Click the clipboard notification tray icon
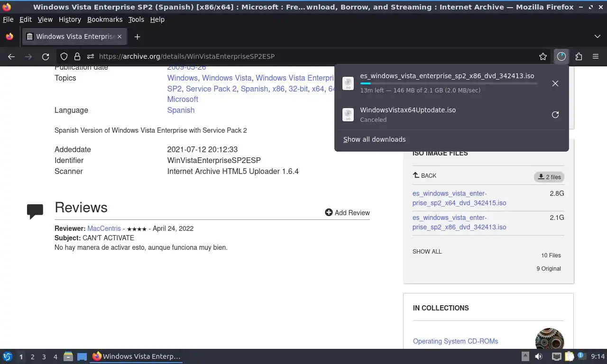Screen dimensions: 607x364 (x=570, y=356)
